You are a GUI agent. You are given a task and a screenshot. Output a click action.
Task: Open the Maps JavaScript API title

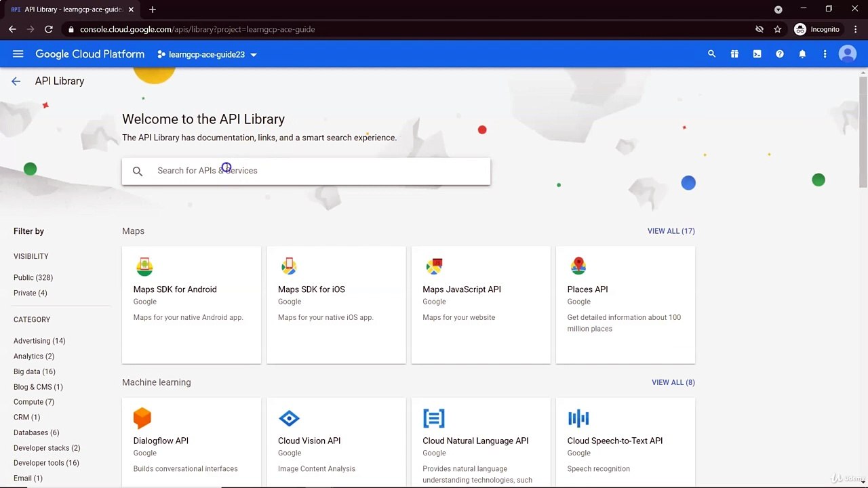[462, 289]
